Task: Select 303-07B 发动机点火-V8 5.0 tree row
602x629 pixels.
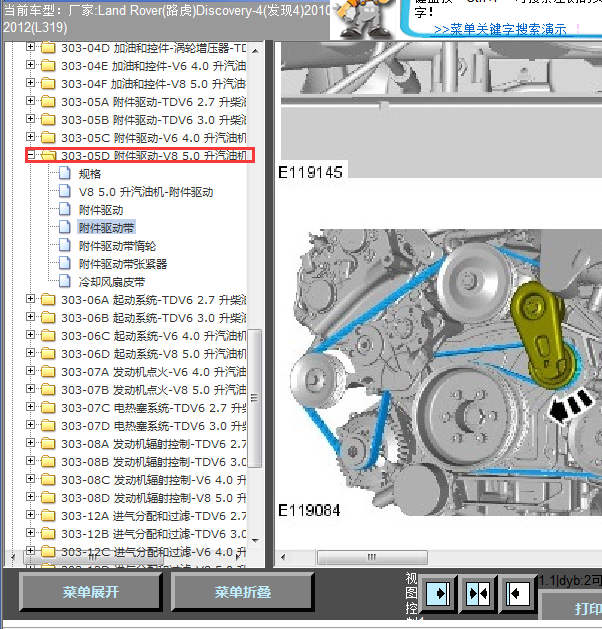Action: (153, 390)
